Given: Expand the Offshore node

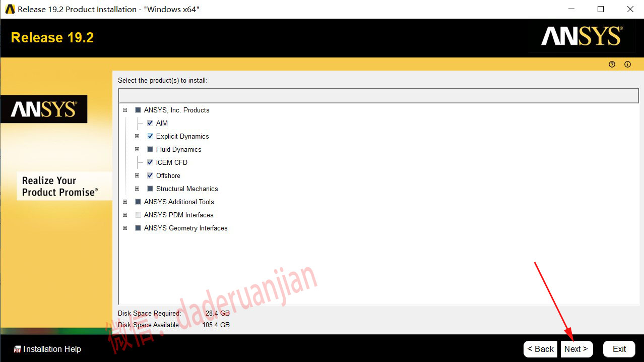Looking at the screenshot, I should (137, 175).
